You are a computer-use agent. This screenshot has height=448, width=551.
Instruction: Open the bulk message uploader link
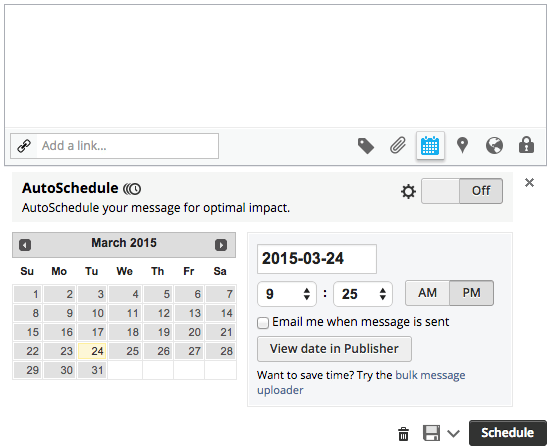(x=361, y=383)
